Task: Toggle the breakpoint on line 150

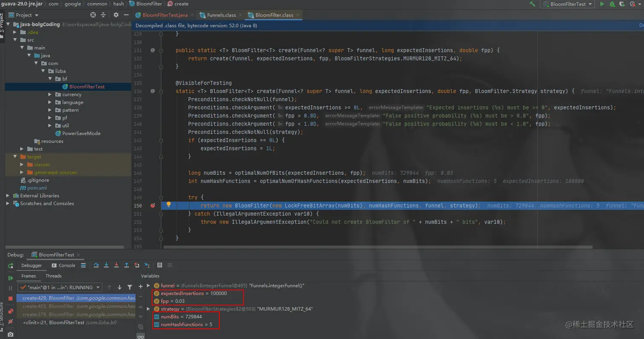Action: (153, 205)
